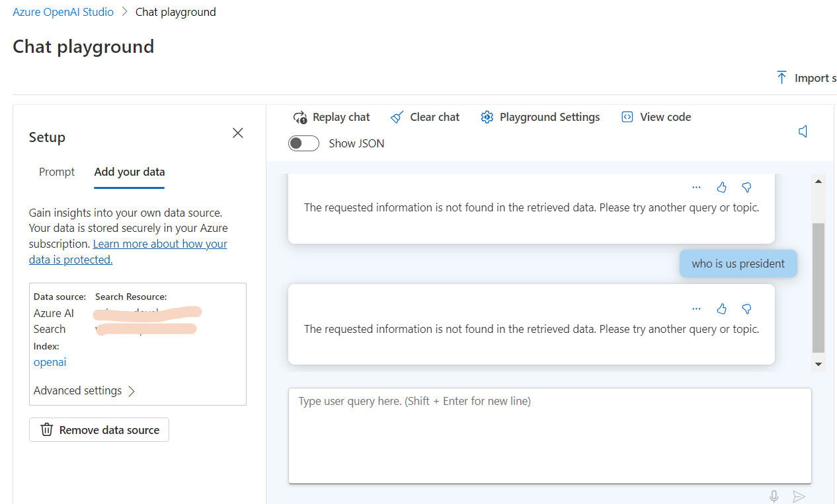The image size is (837, 504).
Task: Click the View code label
Action: [666, 117]
